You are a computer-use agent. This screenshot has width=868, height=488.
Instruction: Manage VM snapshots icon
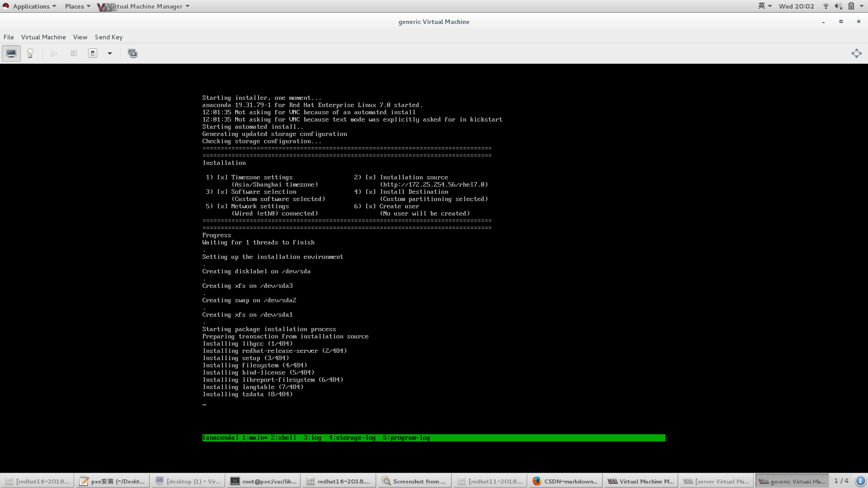132,53
